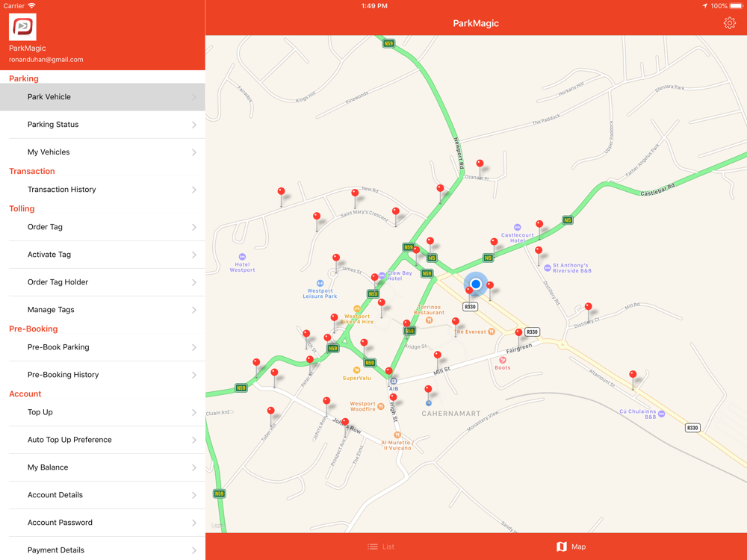Click the ParkMagic logo in sidebar header
The width and height of the screenshot is (747, 560).
(22, 27)
